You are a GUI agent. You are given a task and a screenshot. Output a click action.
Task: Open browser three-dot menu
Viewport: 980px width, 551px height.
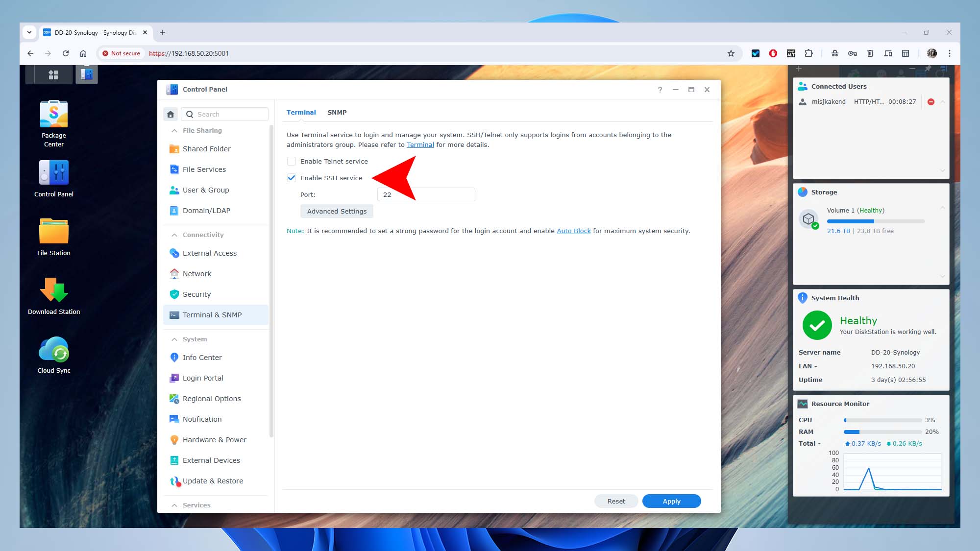pyautogui.click(x=950, y=53)
